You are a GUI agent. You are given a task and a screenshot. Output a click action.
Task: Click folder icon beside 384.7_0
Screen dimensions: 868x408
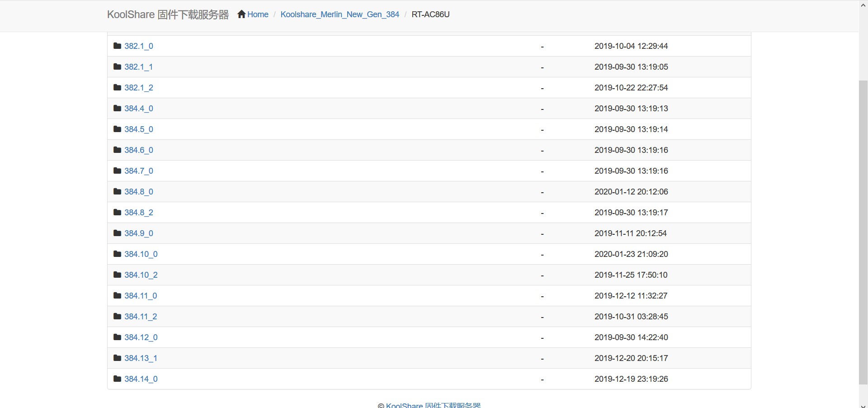(118, 171)
